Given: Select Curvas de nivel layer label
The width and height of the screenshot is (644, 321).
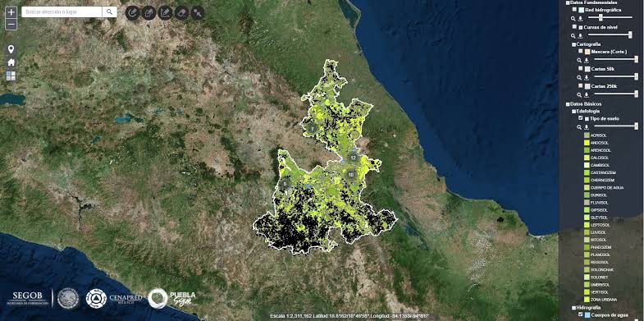Looking at the screenshot, I should [x=601, y=27].
